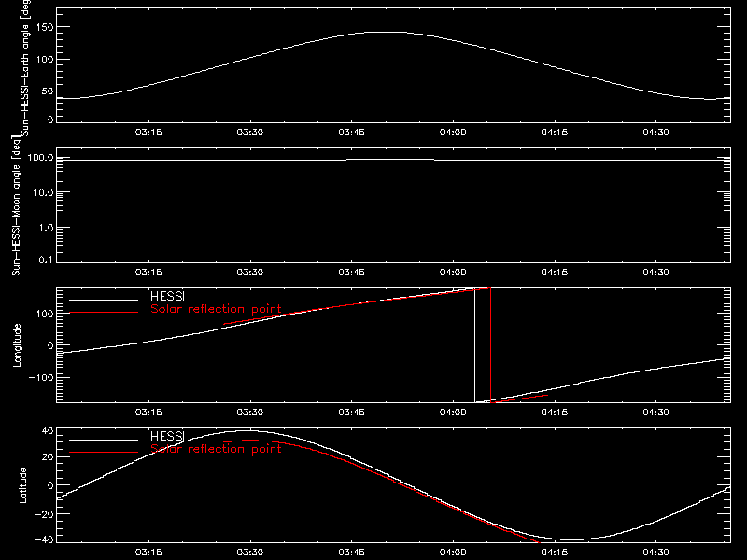Click the red vertical wrap line in Longitude plot
This screenshot has height=560, width=747.
pyautogui.click(x=491, y=345)
